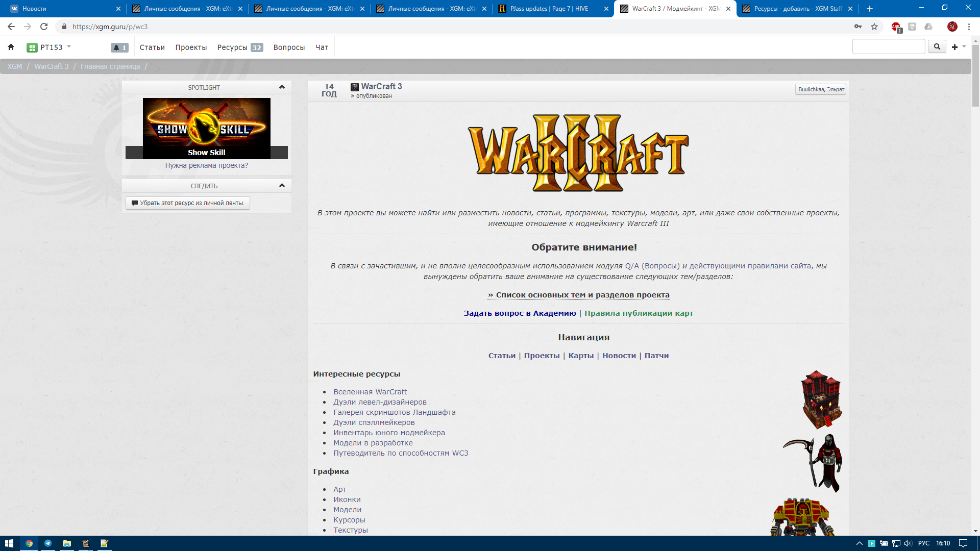
Task: Click the page's vertical scrollbar thumb
Action: coord(975,77)
